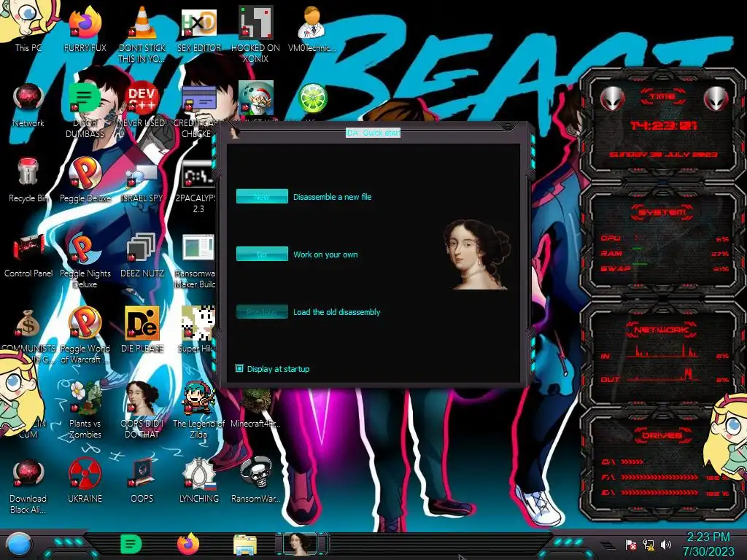Click the Go button to work on your own
This screenshot has height=560, width=747.
(262, 254)
